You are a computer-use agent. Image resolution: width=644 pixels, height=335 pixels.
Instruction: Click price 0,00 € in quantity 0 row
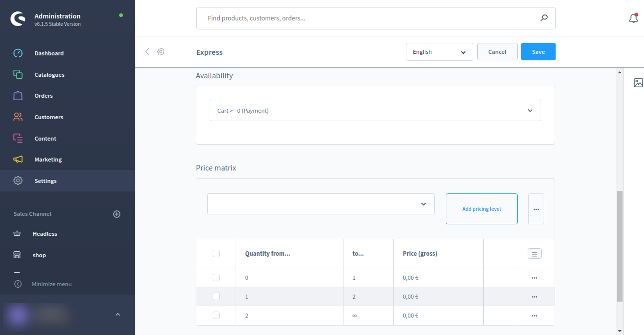(x=410, y=278)
